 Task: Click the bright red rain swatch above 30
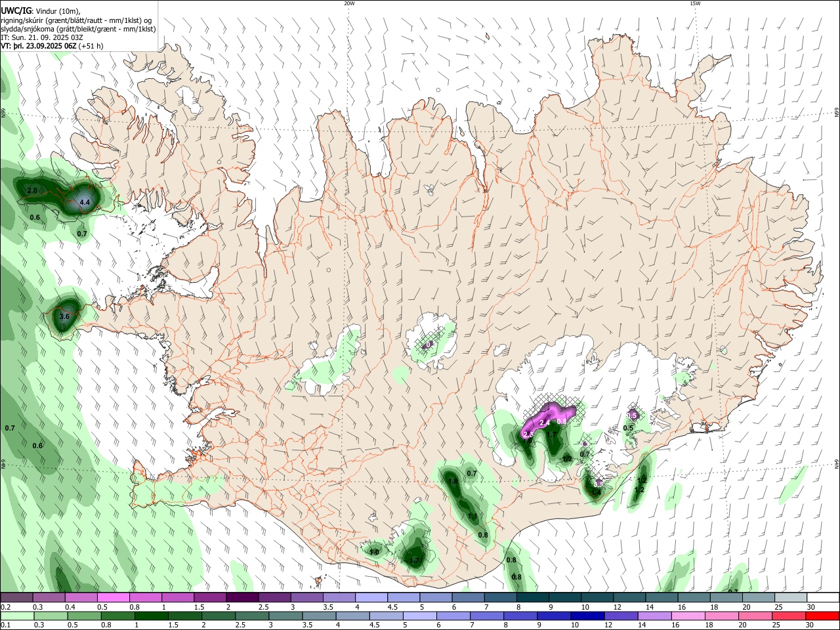click(822, 616)
